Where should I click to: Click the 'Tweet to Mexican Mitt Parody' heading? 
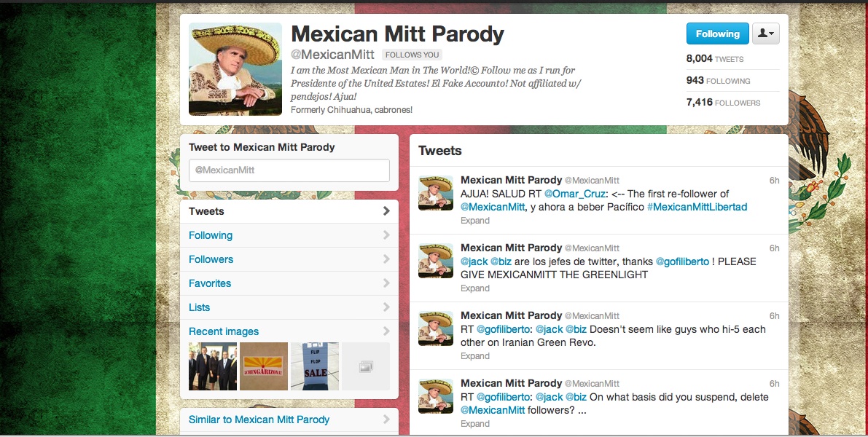[x=262, y=147]
